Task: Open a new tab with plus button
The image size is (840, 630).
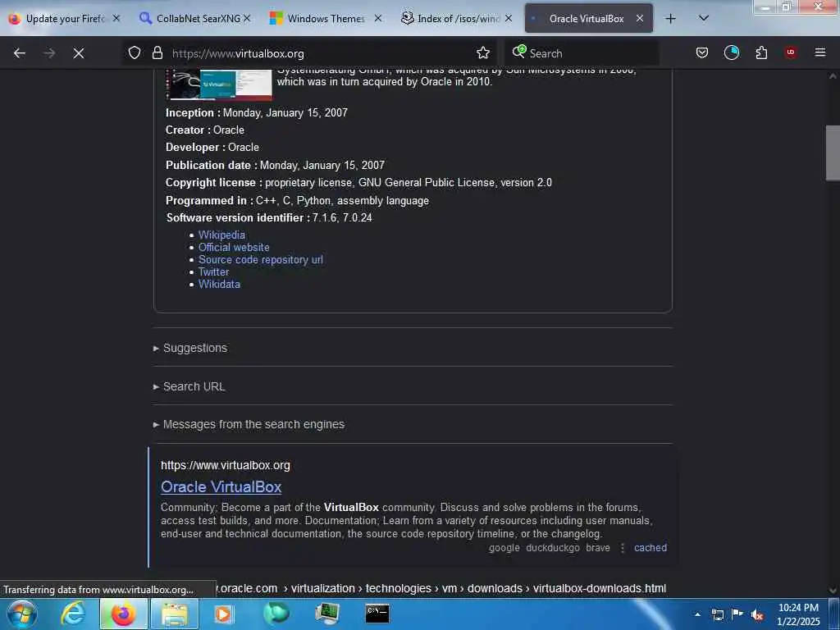Action: 670,19
